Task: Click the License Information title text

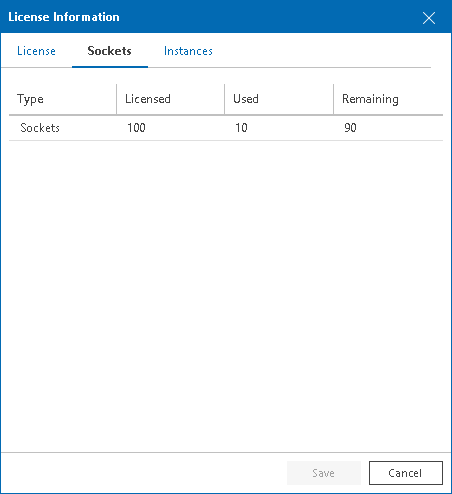Action: click(64, 17)
